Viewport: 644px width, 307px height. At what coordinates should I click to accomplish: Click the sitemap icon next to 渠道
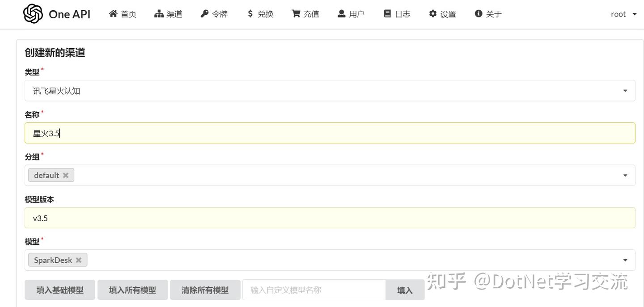159,13
